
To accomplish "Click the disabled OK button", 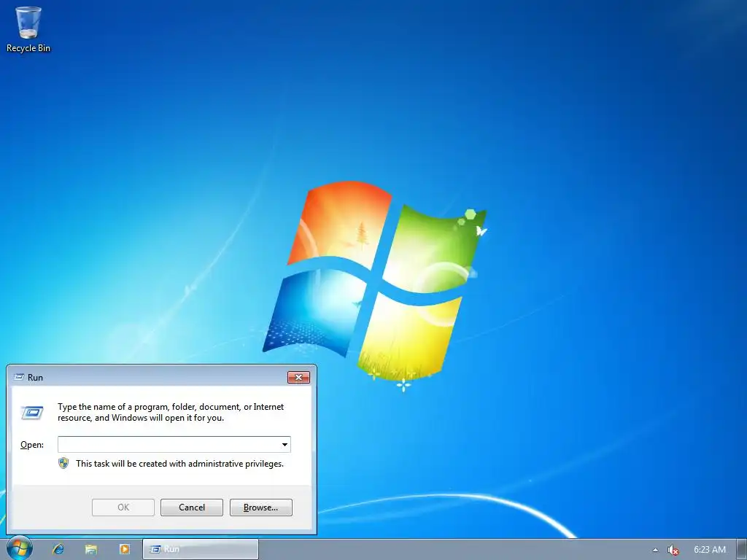I will pos(123,507).
